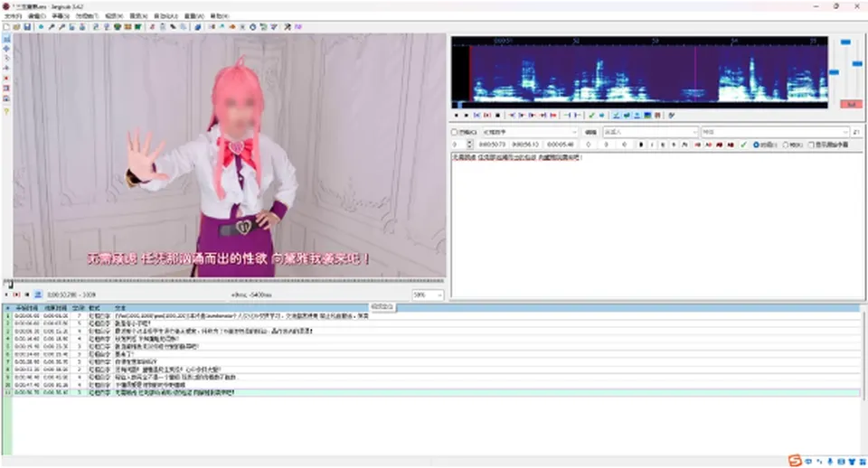Play audio until end of file

(x=553, y=115)
